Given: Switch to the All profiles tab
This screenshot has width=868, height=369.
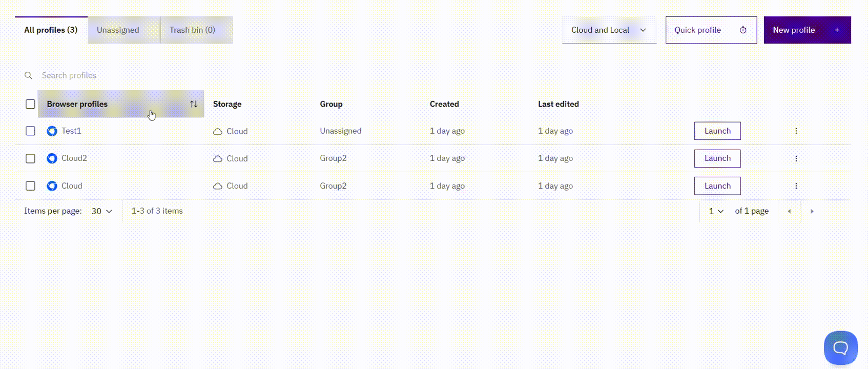Looking at the screenshot, I should pos(51,30).
